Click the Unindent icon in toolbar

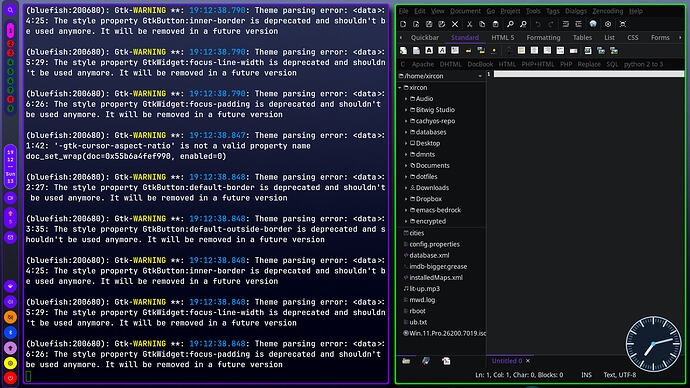pyautogui.click(x=565, y=24)
